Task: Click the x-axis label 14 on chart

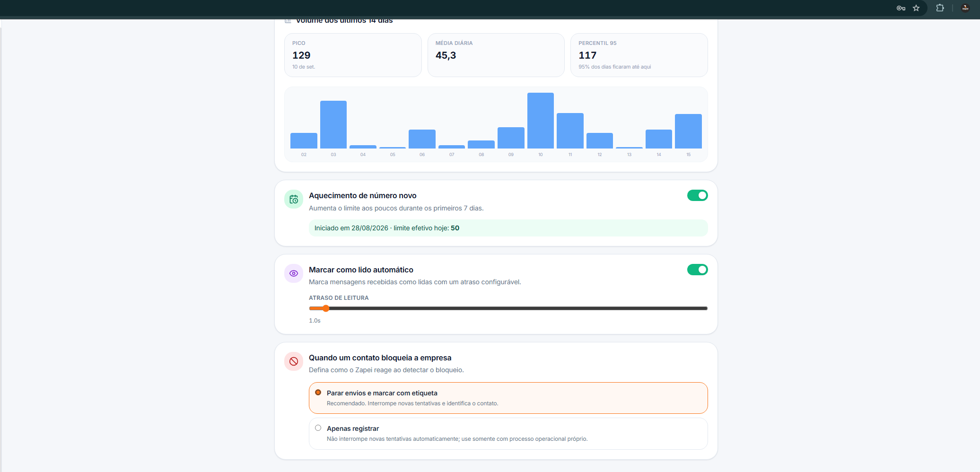Action: click(659, 155)
